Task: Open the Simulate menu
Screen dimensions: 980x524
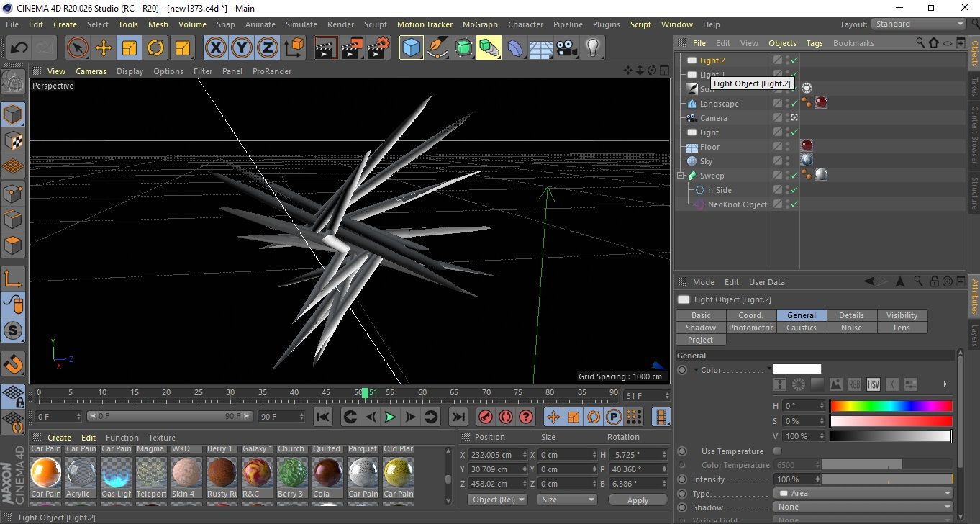Action: pyautogui.click(x=301, y=24)
